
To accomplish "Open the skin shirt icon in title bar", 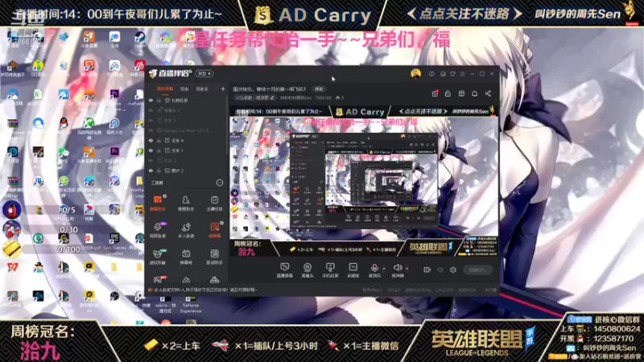I will tap(452, 74).
